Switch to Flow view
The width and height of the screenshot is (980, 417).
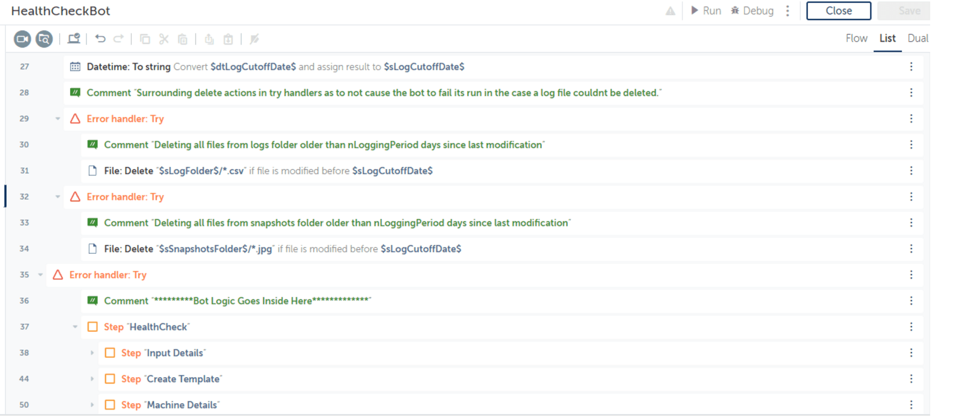click(x=857, y=38)
